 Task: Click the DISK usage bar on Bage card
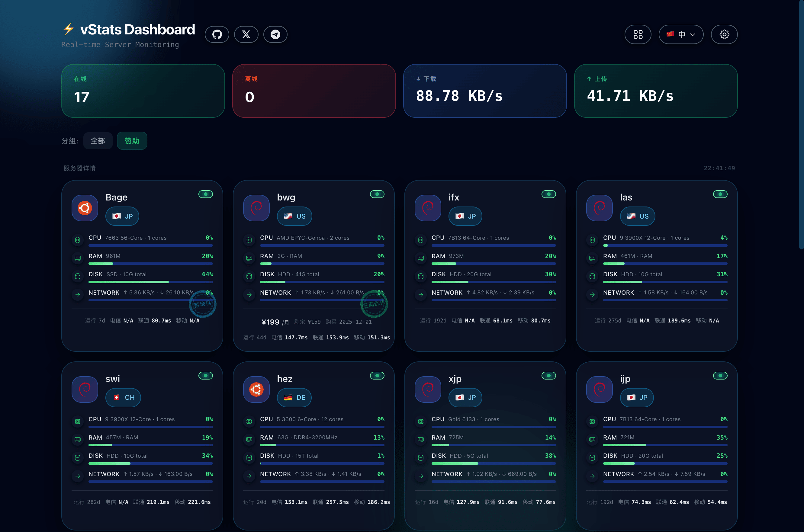[x=150, y=282]
